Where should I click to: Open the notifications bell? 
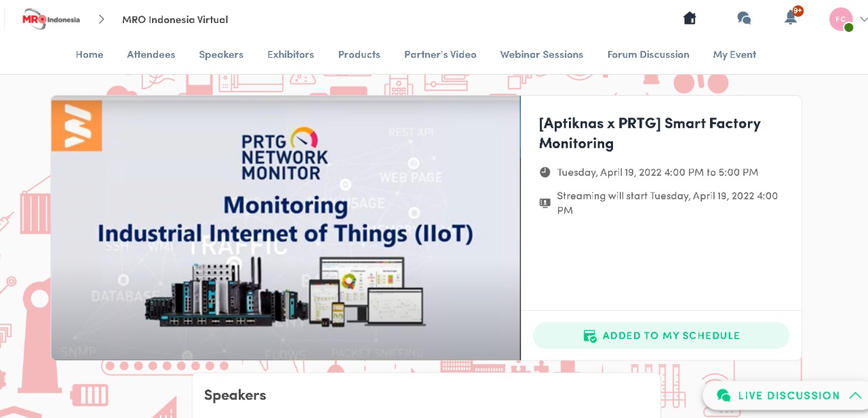[x=791, y=18]
